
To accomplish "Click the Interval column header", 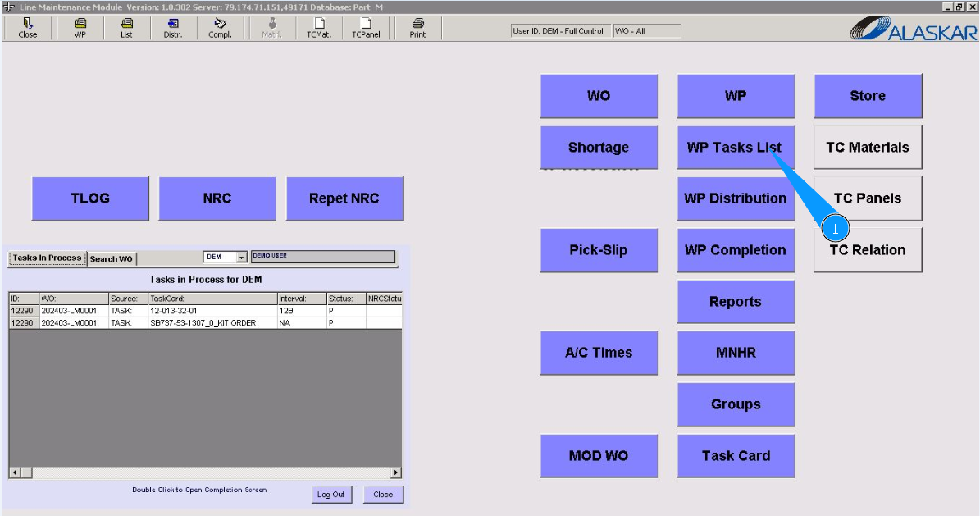I will click(301, 299).
